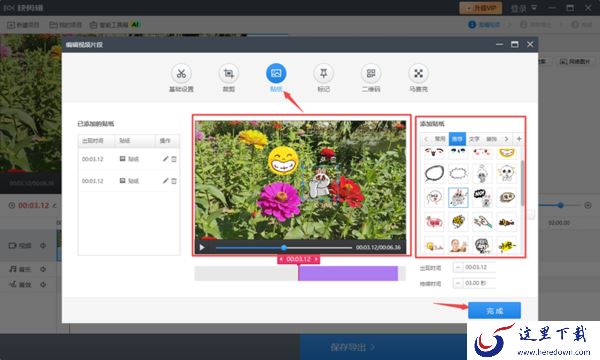Switch to the 文字 sticker category tab
Viewport: 600px width, 360px height.
pyautogui.click(x=474, y=139)
